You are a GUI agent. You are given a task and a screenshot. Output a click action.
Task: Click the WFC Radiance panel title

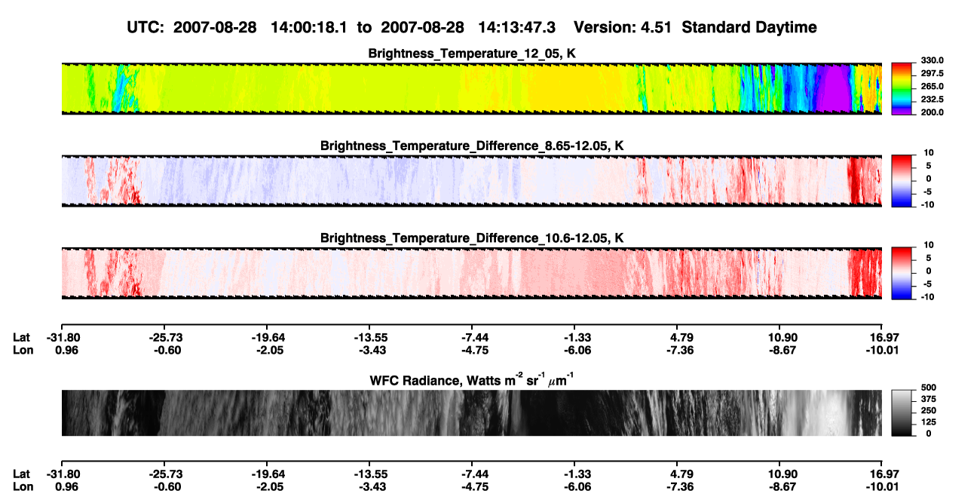pyautogui.click(x=472, y=380)
